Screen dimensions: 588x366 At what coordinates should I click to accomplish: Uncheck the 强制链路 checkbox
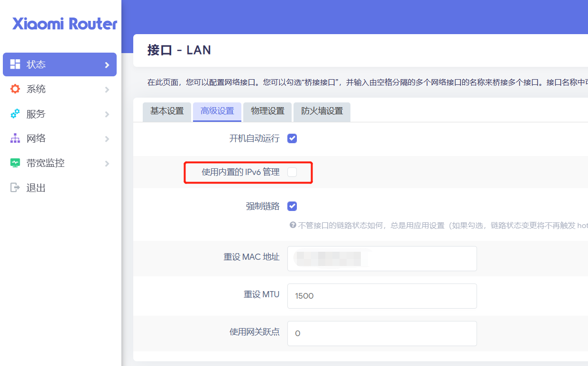pyautogui.click(x=292, y=206)
